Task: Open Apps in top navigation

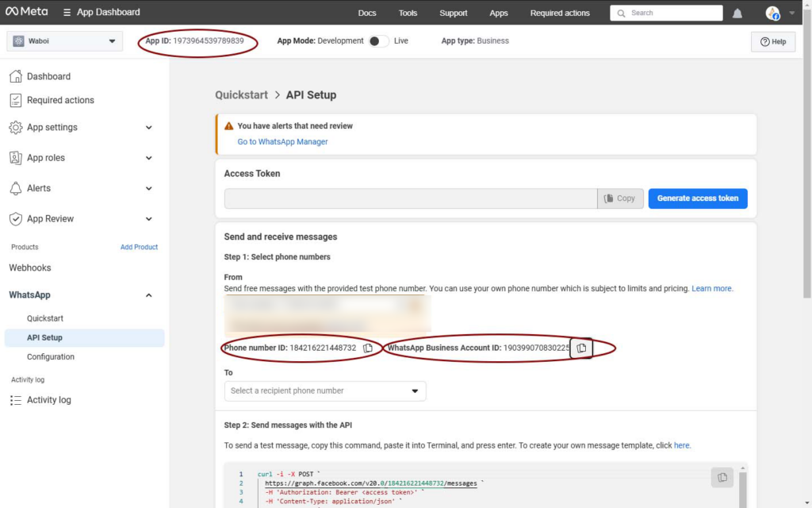Action: pyautogui.click(x=499, y=13)
